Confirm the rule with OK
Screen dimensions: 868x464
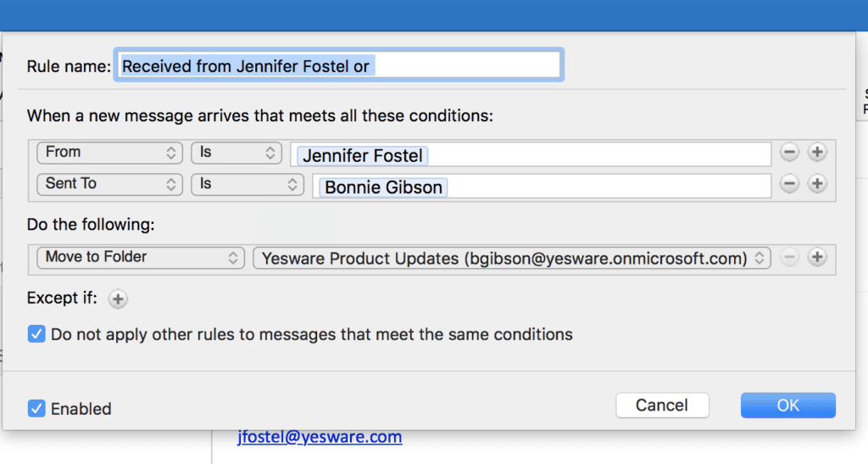787,405
